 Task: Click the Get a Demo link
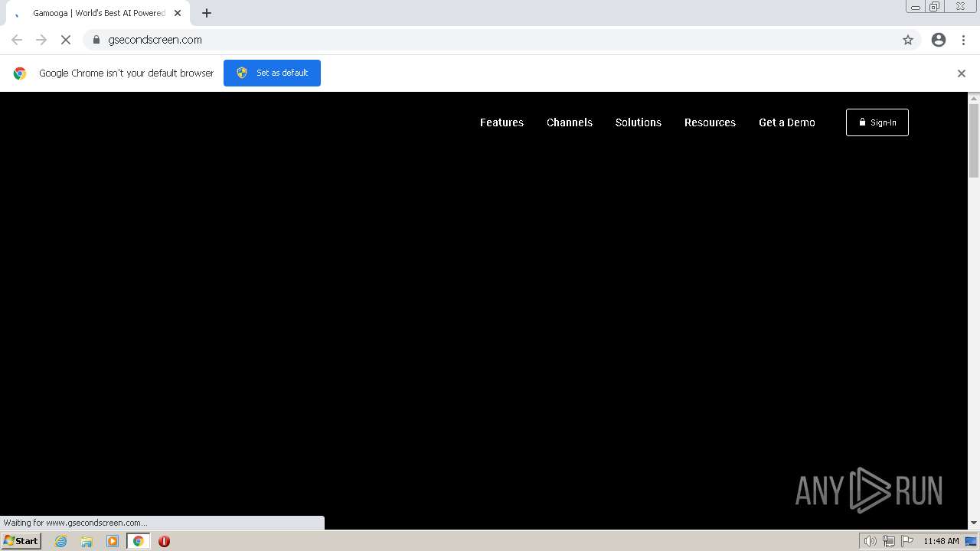coord(787,122)
